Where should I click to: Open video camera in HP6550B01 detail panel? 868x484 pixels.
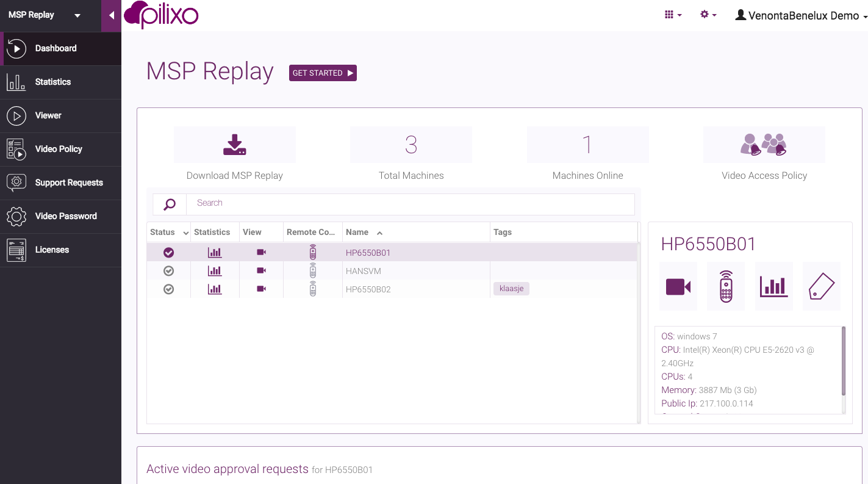[678, 286]
